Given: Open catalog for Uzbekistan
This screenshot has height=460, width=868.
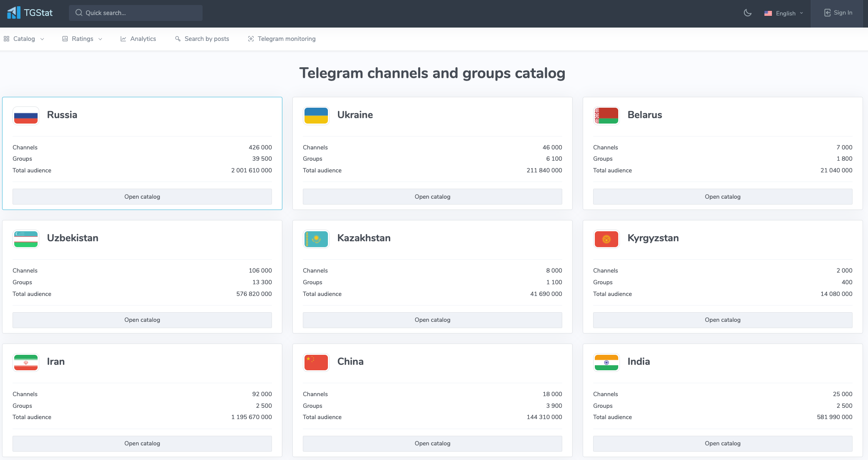Looking at the screenshot, I should coord(142,320).
